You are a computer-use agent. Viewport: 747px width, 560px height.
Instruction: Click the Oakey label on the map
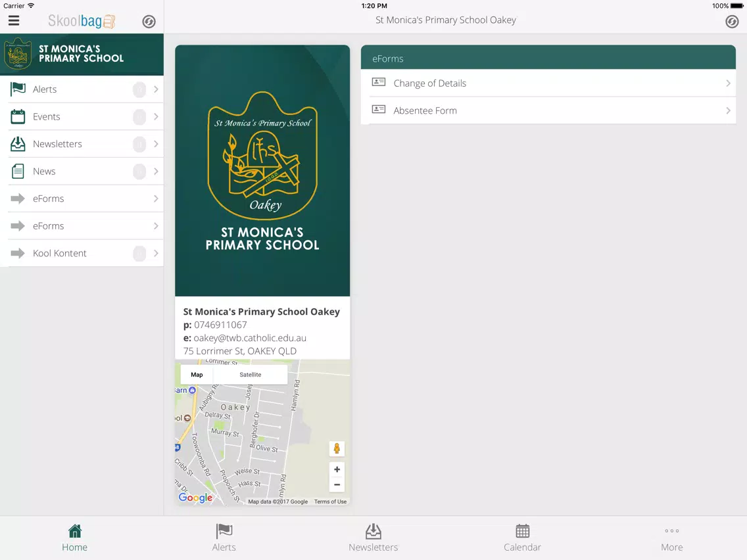click(235, 407)
